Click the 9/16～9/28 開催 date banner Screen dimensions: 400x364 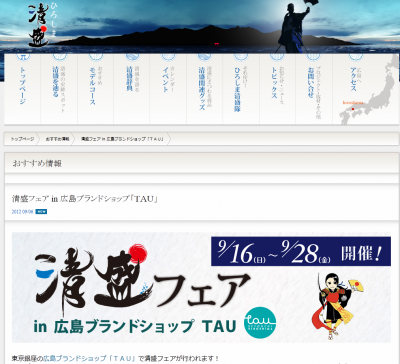pos(301,251)
